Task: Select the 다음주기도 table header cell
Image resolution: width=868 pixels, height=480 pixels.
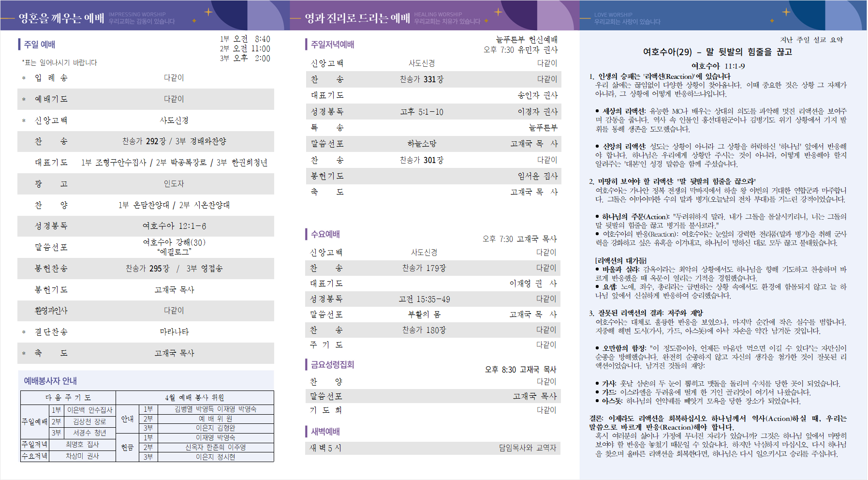Action: (x=68, y=397)
